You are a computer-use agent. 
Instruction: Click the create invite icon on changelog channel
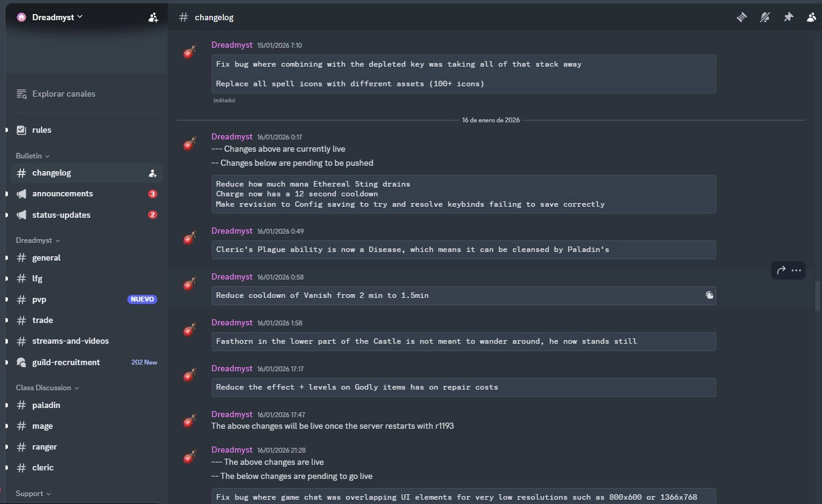[x=152, y=173]
